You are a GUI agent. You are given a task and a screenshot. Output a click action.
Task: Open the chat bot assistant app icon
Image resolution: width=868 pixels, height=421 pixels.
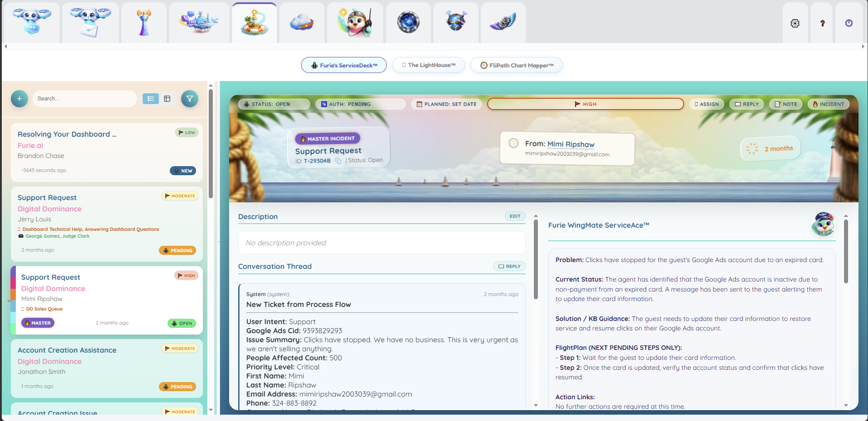point(32,22)
